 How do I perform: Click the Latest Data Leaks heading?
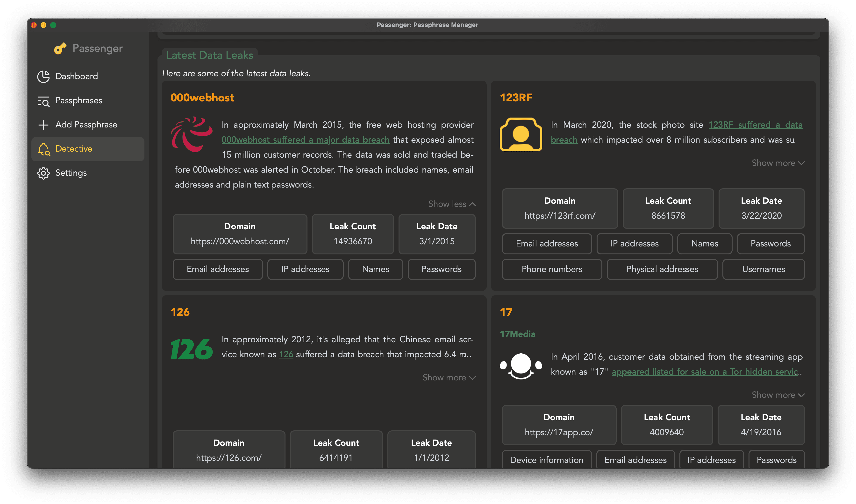pyautogui.click(x=210, y=55)
